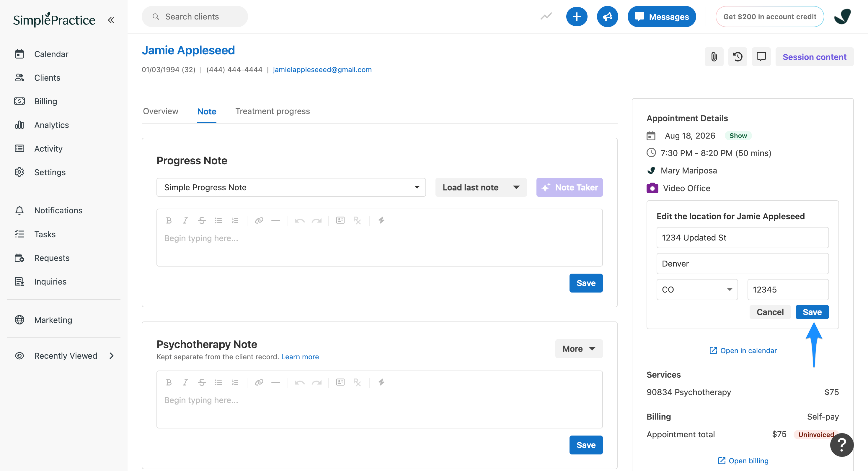Click the Session content button

pyautogui.click(x=814, y=57)
